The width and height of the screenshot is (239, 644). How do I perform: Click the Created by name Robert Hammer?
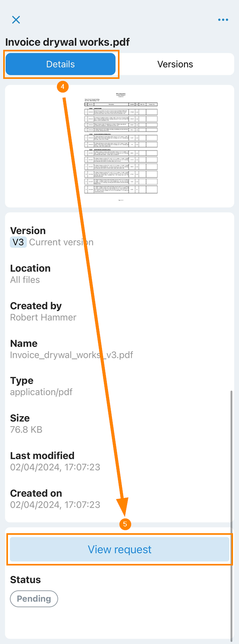click(43, 317)
